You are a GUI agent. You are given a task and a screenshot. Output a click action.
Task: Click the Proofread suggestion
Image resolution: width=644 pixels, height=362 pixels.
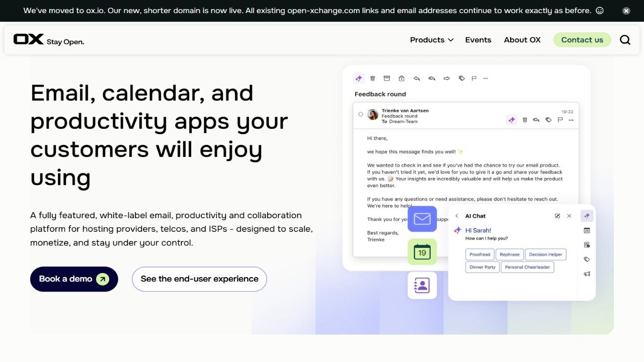(480, 254)
